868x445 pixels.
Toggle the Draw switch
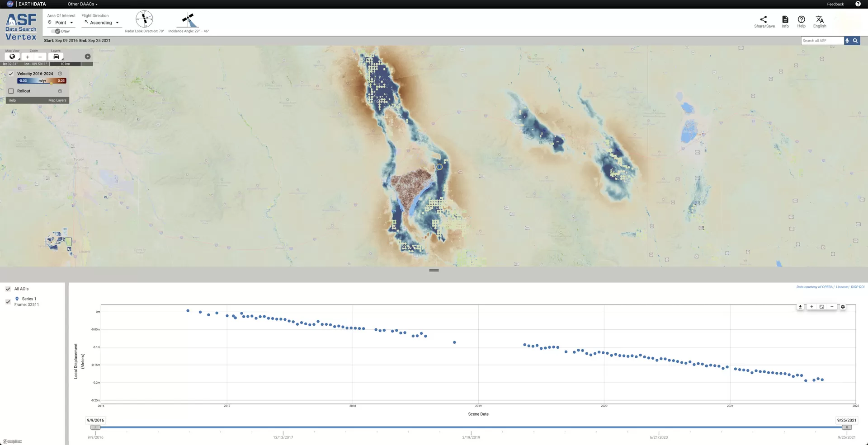tap(56, 31)
